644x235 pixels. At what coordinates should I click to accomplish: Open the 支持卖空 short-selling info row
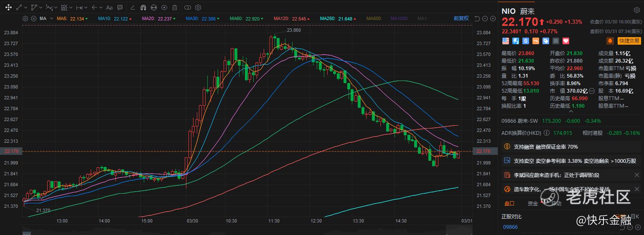click(x=571, y=161)
